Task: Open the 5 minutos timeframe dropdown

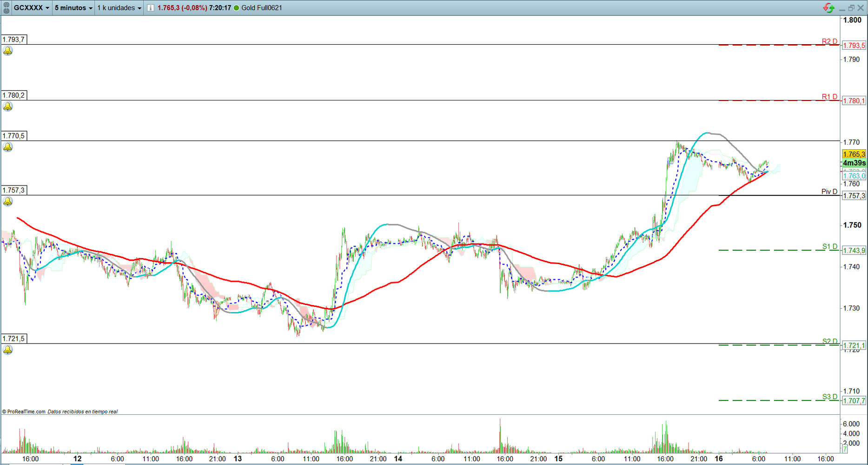Action: point(73,8)
